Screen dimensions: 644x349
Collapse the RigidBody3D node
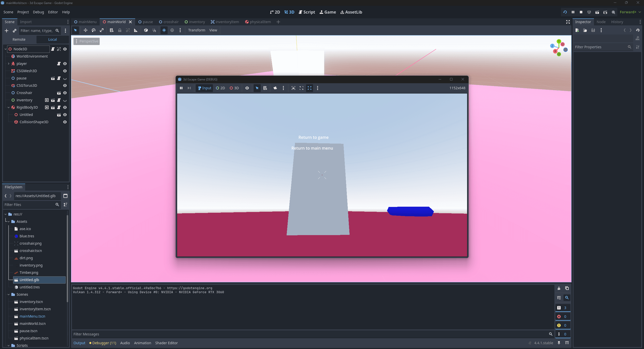(x=9, y=107)
